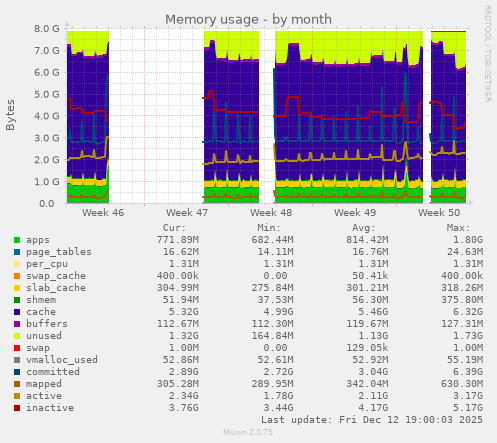Click the 'page_tables' legend label
497x443 pixels.
click(x=59, y=252)
